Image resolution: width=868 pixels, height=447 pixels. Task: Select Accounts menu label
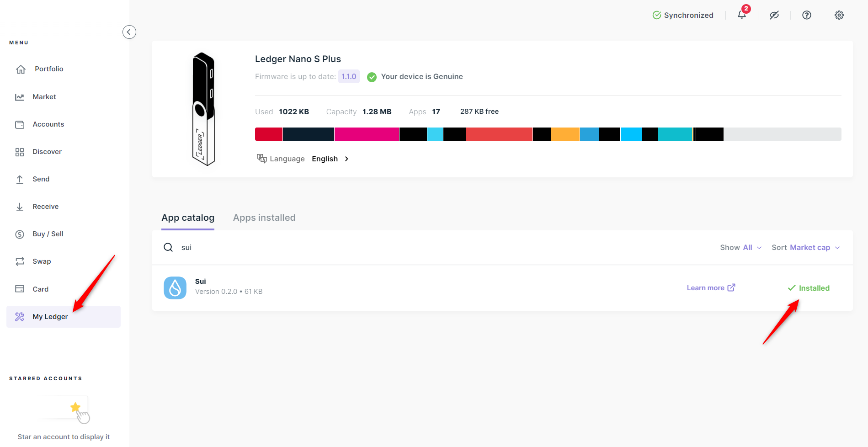[x=48, y=124]
